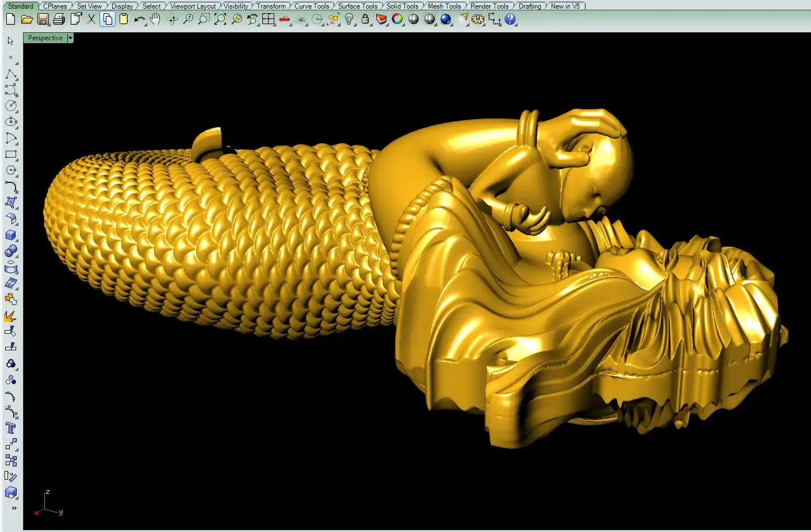Click the Explode tool icon

click(10, 316)
